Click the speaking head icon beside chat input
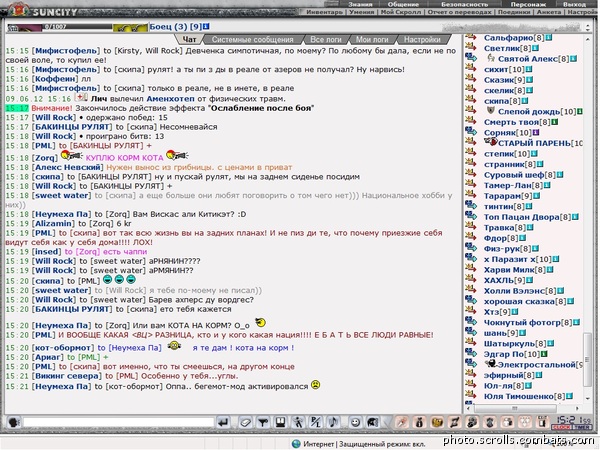This screenshot has height=450, width=600. [x=14, y=422]
